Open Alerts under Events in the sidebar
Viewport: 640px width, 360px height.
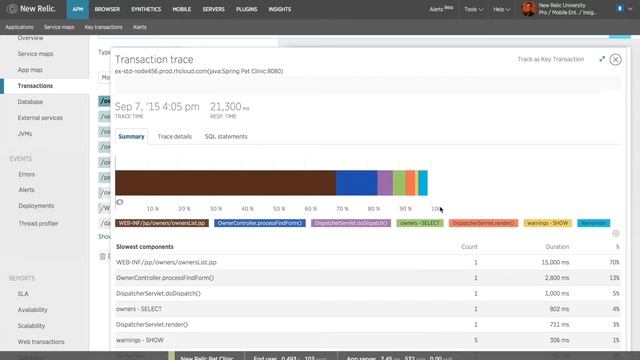pos(27,190)
